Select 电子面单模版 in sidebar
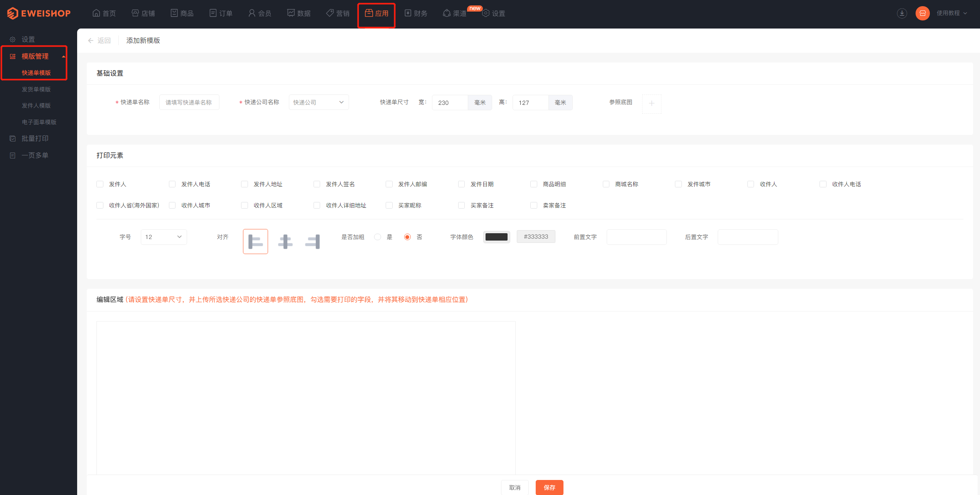The image size is (980, 495). point(39,122)
